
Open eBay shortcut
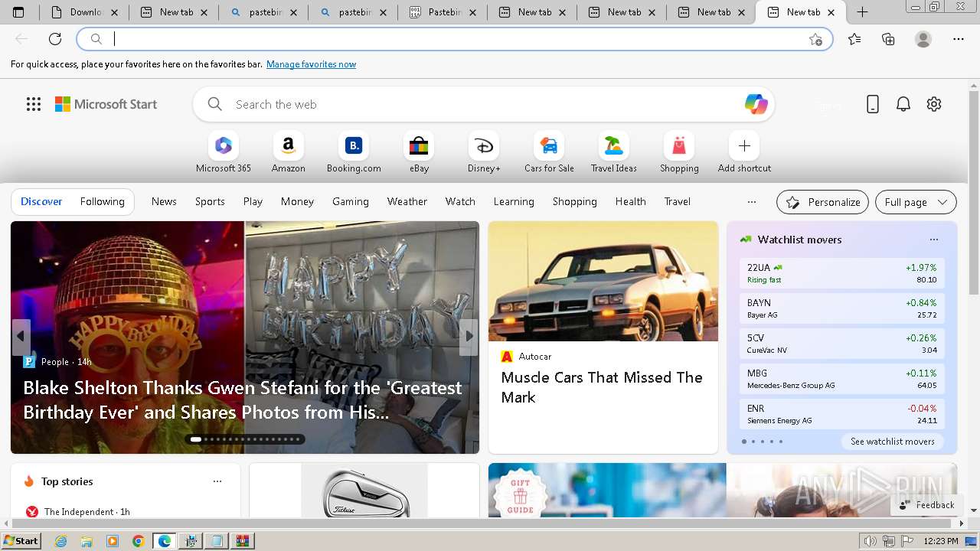click(x=419, y=152)
